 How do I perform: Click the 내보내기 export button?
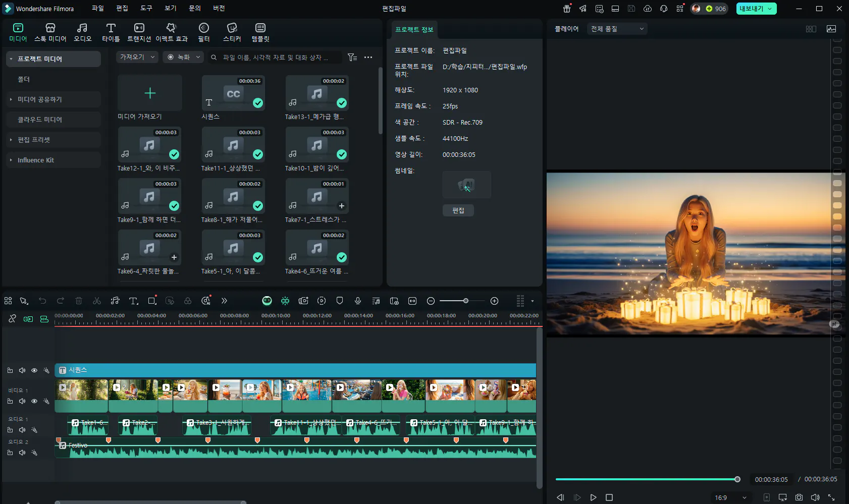[752, 9]
